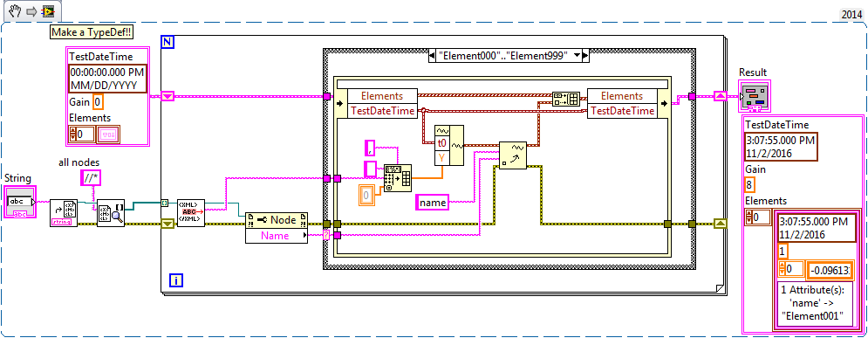
Task: Go to previous case using left arrow
Action: click(x=433, y=56)
